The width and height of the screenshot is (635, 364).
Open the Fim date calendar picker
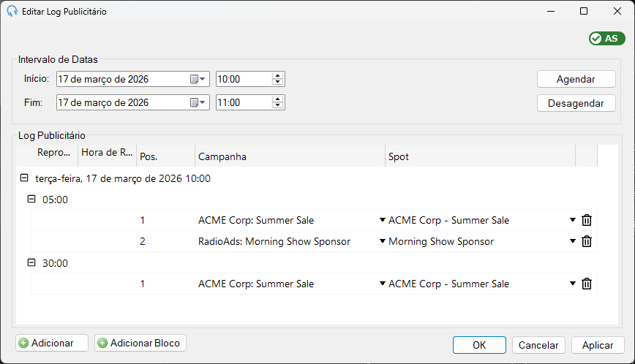point(198,103)
